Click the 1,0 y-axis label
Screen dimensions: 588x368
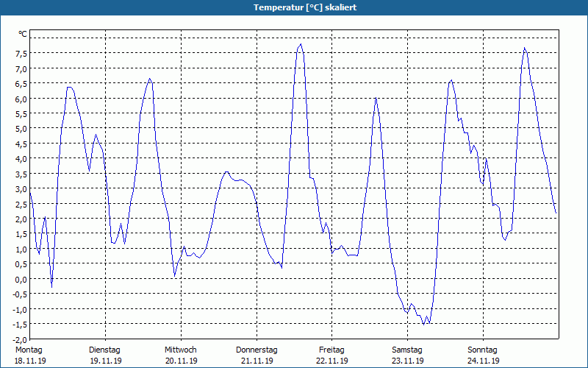21,249
